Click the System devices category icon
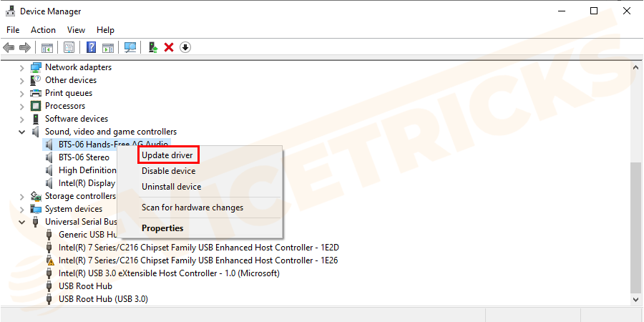644x322 pixels. [36, 209]
